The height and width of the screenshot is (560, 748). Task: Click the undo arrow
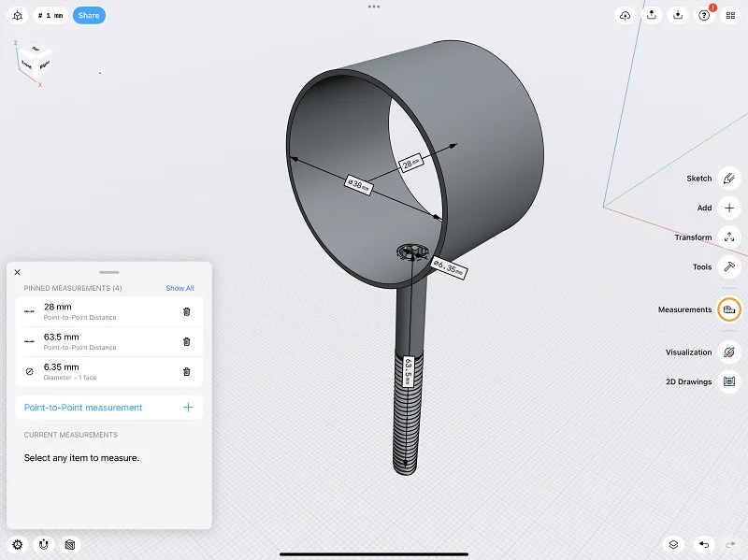tap(703, 544)
